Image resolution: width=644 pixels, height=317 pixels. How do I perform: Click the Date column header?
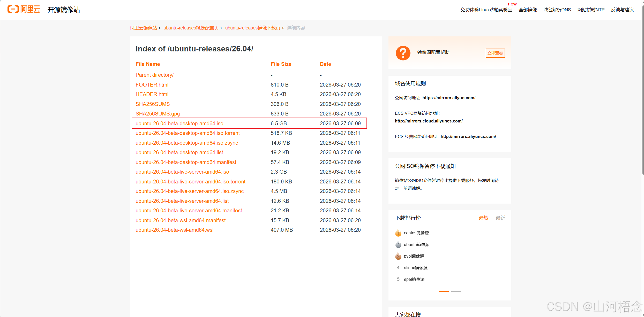pos(325,64)
